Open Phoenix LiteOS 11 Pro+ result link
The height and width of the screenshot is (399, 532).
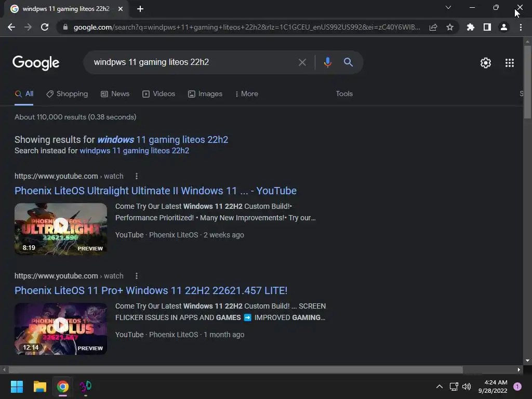[151, 290]
